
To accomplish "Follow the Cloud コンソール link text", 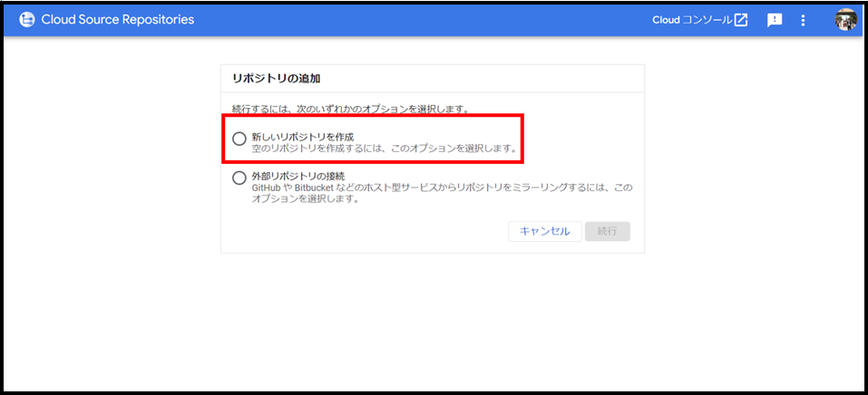I will 691,20.
